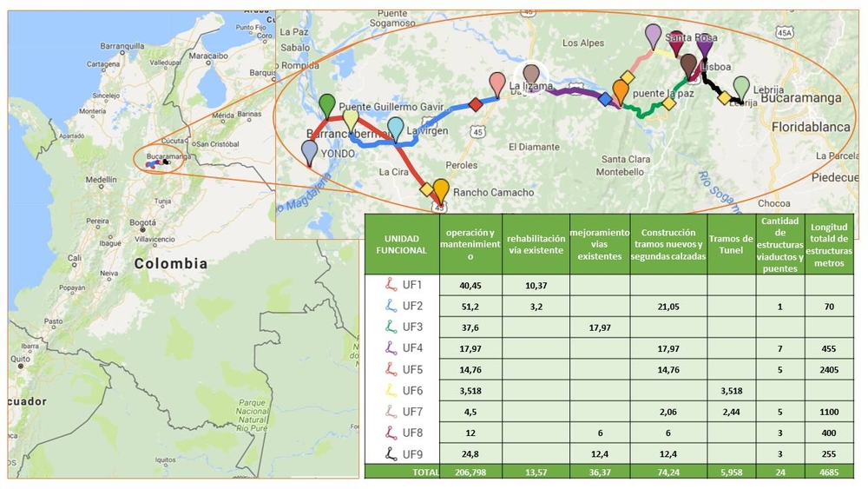Click the 206,798 total cell

coord(470,472)
